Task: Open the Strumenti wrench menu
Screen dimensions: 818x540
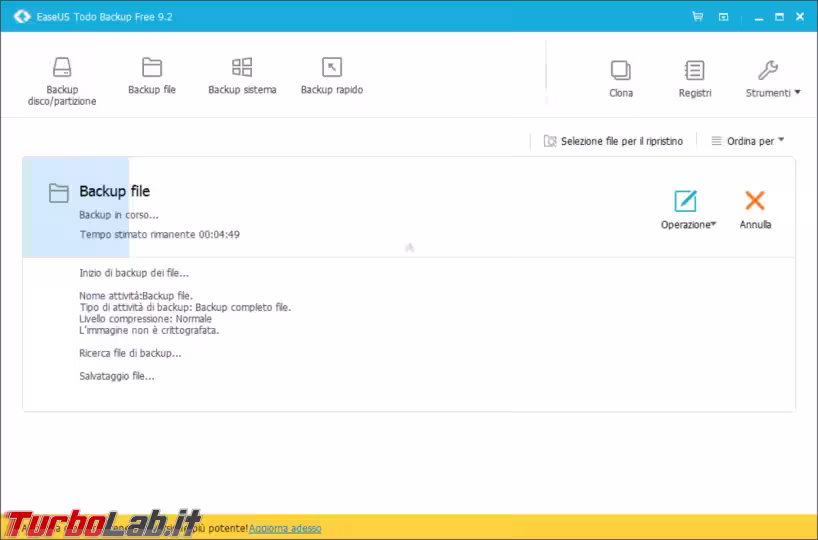Action: pos(772,79)
